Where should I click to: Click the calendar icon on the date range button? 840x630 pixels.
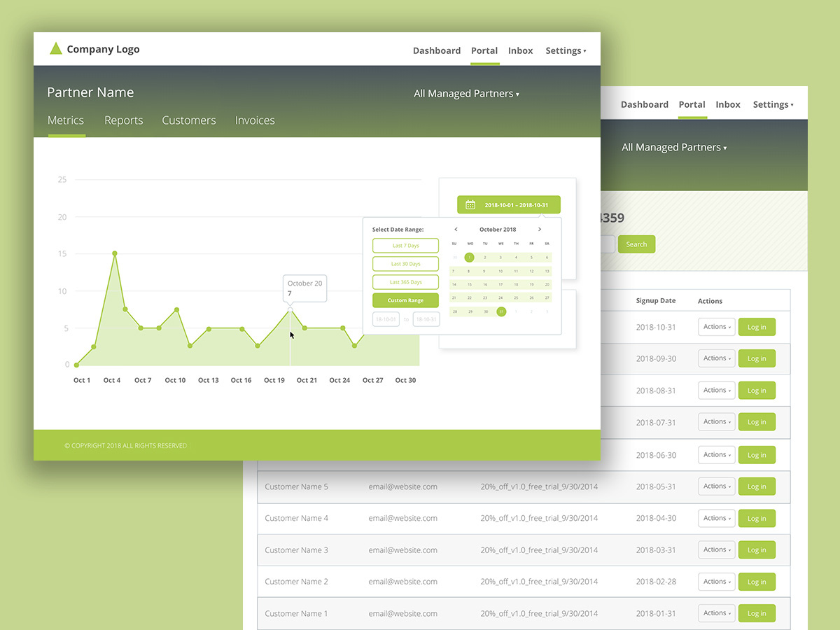pos(469,204)
